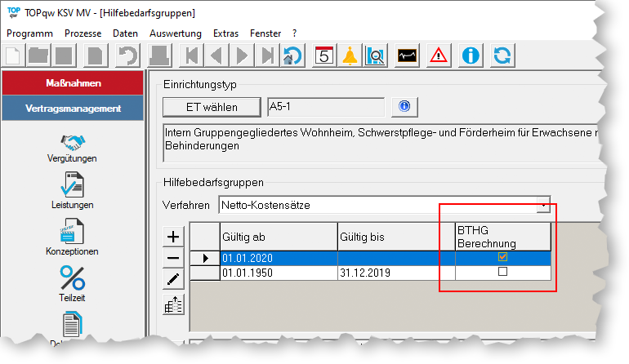Check BTHG Berechnung for 01.01.1950 row

click(502, 273)
